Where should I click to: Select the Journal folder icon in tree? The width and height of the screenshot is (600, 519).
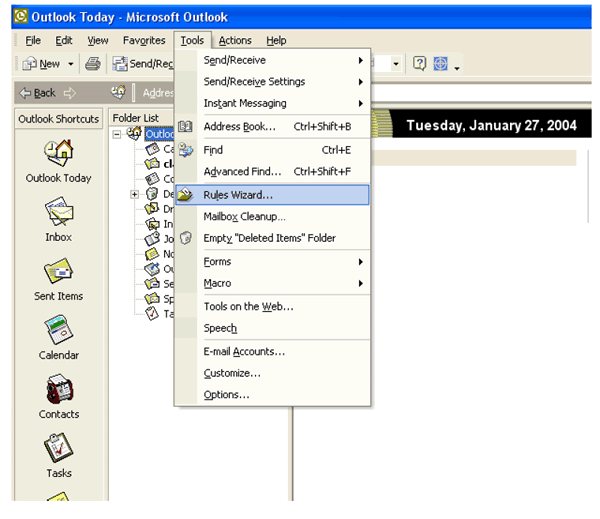pos(152,239)
